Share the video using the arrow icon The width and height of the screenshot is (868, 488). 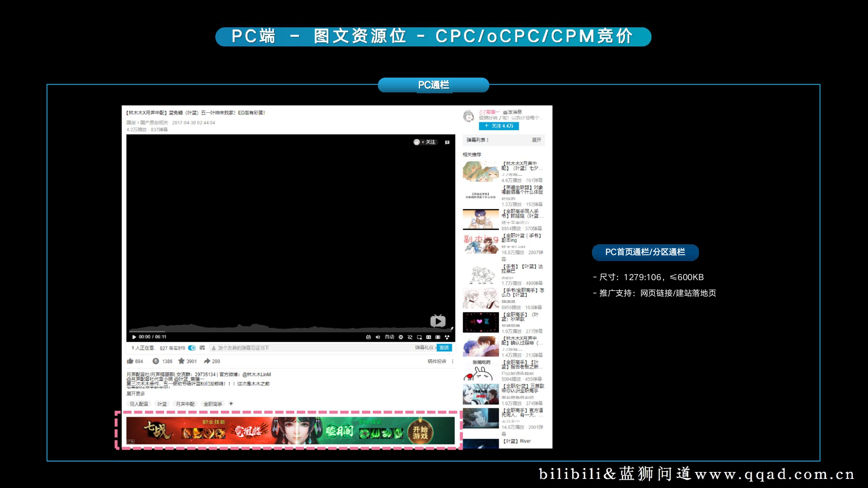tap(207, 361)
